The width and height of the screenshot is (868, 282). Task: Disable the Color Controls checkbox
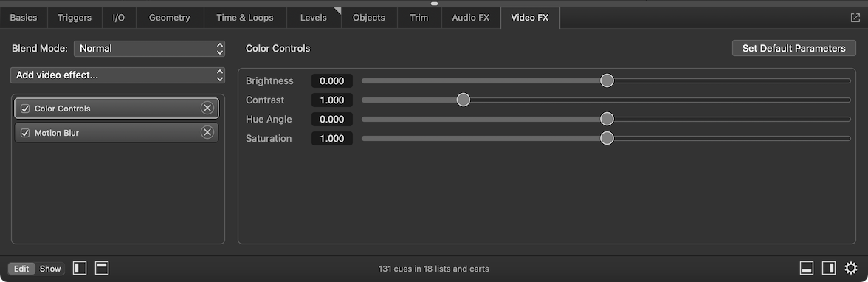click(x=25, y=109)
